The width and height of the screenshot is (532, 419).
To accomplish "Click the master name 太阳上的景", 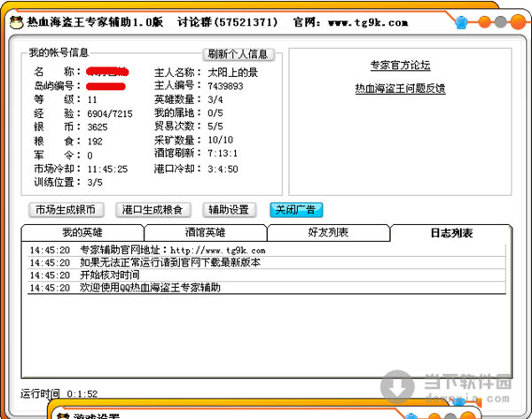I will pyautogui.click(x=232, y=73).
